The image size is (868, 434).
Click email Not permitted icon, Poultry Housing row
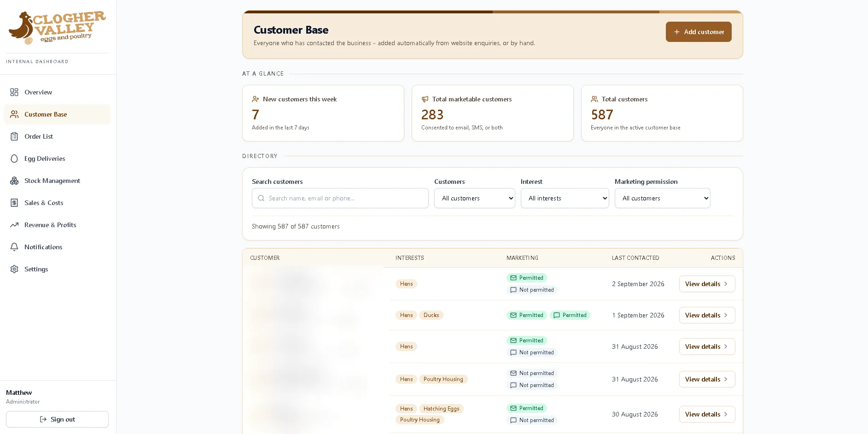tap(513, 373)
